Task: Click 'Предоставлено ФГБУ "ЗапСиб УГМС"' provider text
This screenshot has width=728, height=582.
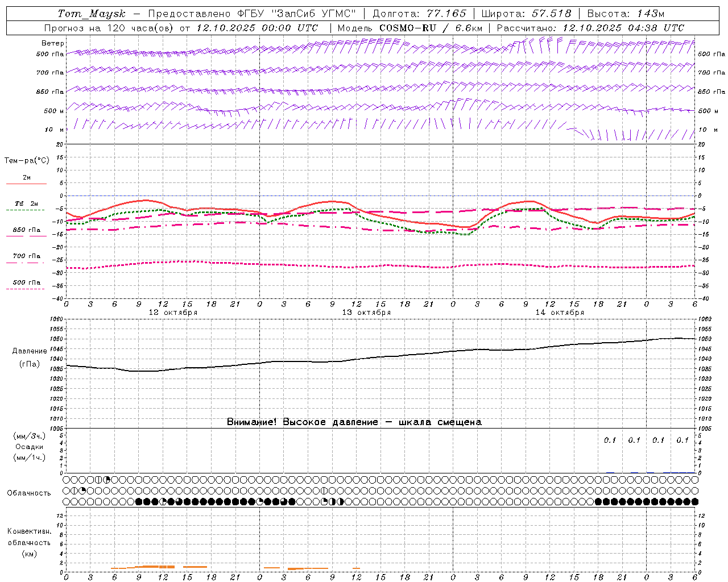Action: tap(252, 14)
